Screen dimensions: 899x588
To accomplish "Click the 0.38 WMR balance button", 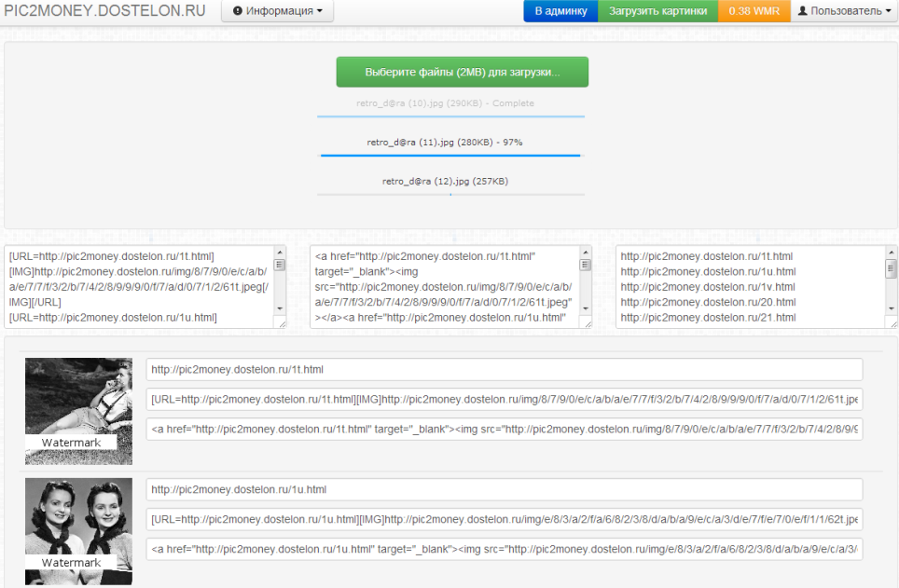I will tap(754, 11).
